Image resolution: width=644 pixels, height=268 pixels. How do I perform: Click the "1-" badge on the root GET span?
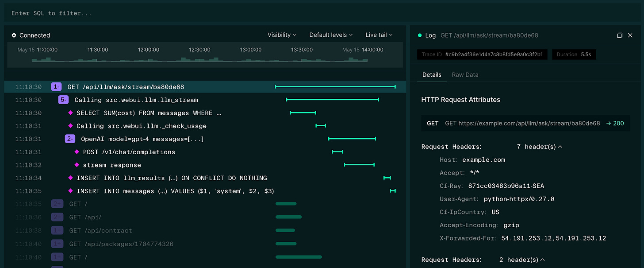click(x=56, y=86)
